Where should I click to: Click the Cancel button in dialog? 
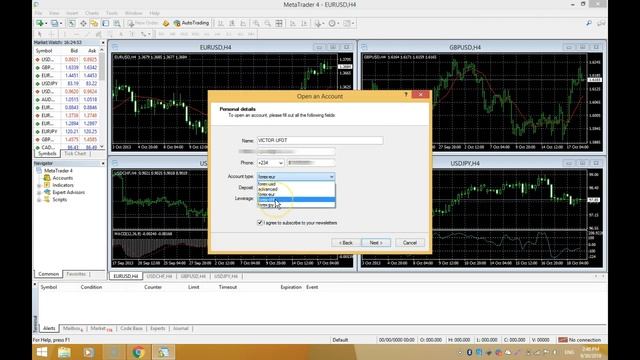click(x=410, y=243)
